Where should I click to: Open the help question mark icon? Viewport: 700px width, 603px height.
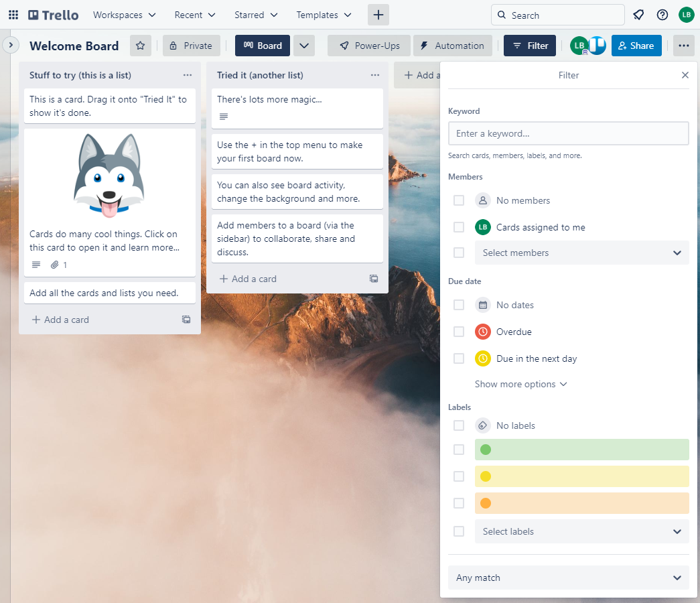(662, 15)
